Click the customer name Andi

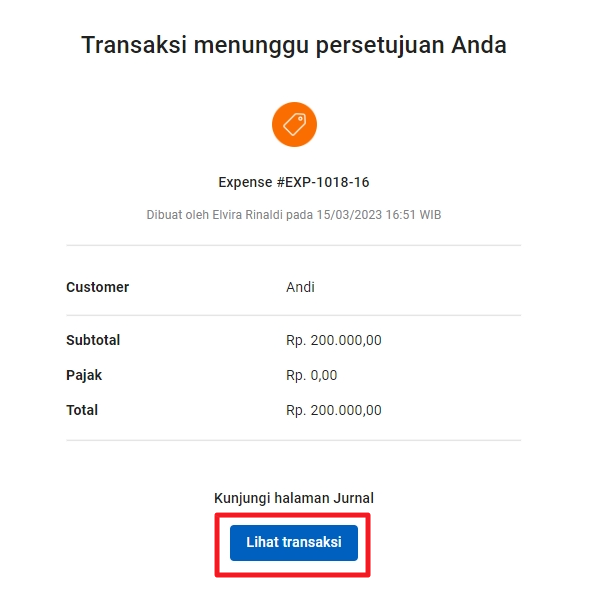click(x=300, y=287)
